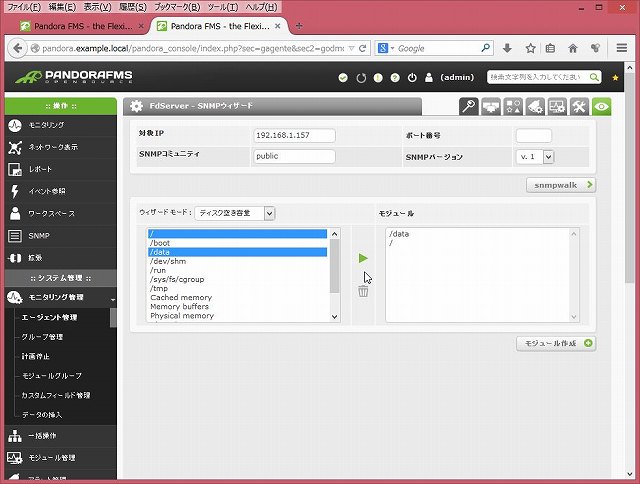
Task: Open reports menu in sidebar
Action: [60, 169]
